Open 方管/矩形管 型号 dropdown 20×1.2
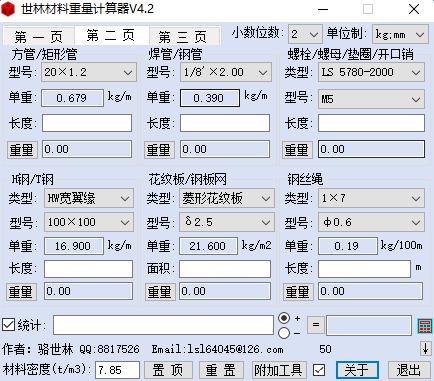This screenshot has height=381, width=434. pyautogui.click(x=89, y=72)
